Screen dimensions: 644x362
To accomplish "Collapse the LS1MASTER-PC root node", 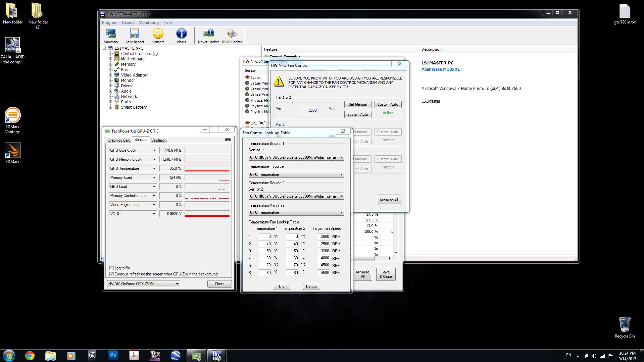I will pos(104,48).
